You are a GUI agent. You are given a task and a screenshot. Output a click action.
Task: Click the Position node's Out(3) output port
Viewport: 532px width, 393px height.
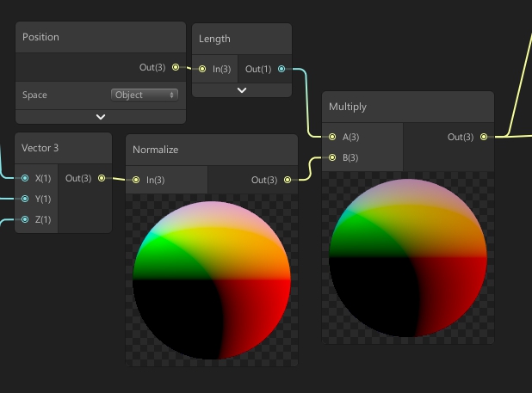pyautogui.click(x=176, y=67)
